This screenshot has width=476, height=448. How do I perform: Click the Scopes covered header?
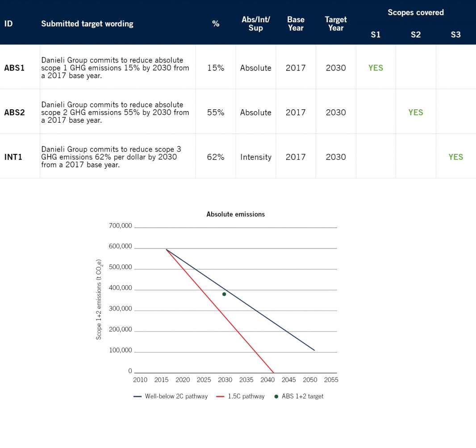(x=416, y=12)
